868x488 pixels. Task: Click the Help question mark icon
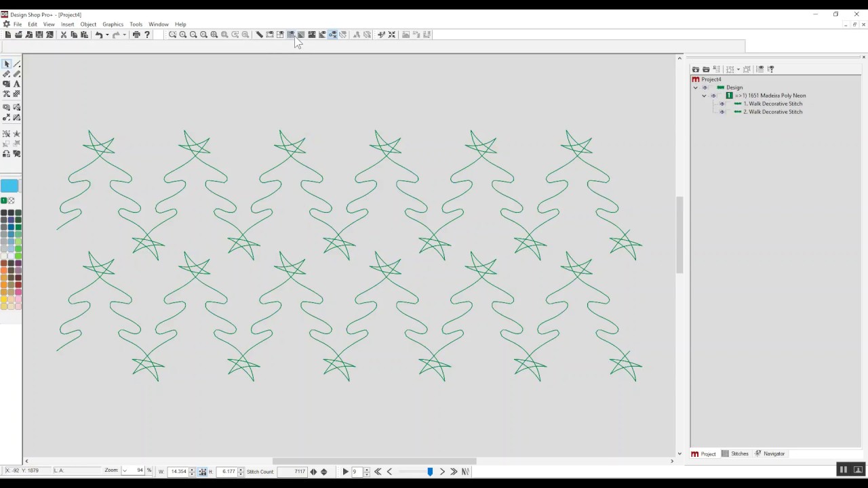[x=147, y=35]
